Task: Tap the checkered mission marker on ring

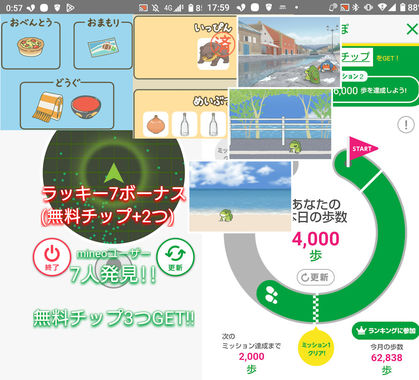Action: tap(315, 309)
